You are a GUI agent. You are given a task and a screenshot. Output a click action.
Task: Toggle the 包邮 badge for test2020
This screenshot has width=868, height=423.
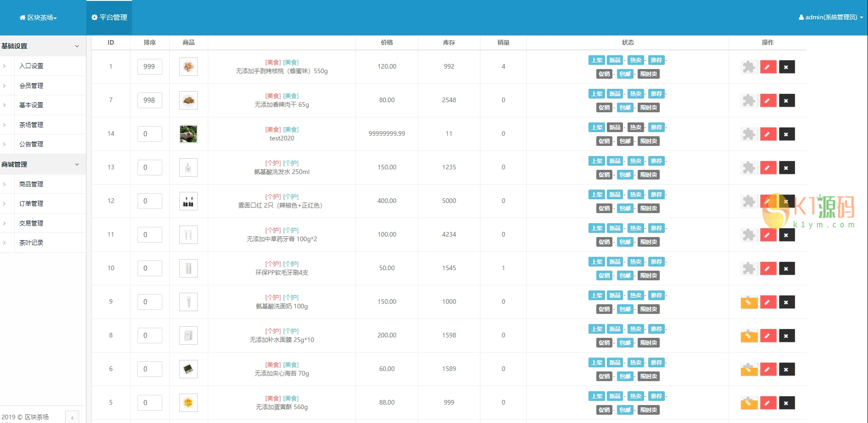pos(625,141)
